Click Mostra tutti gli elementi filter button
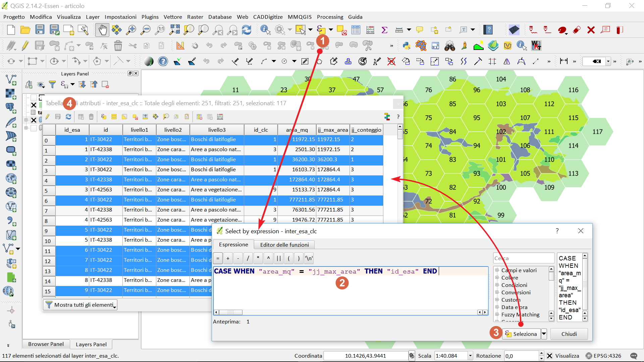Viewport: 644px width, 362px height. (x=80, y=305)
